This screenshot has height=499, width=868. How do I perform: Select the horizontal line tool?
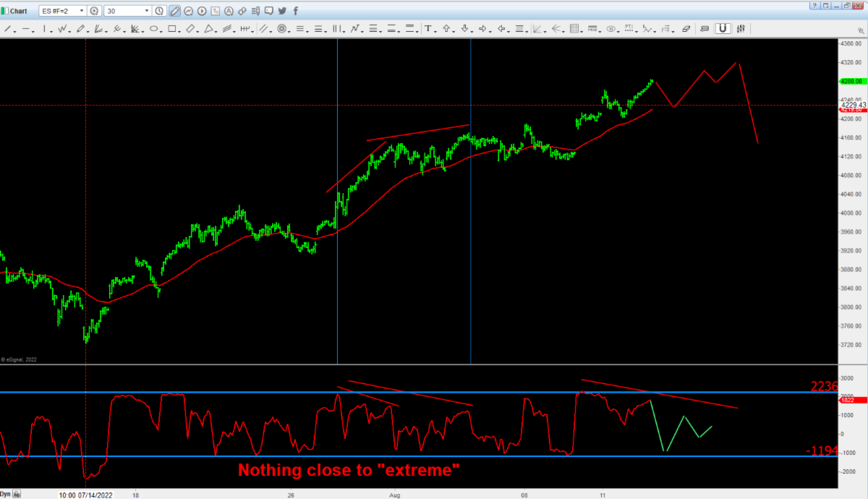25,28
